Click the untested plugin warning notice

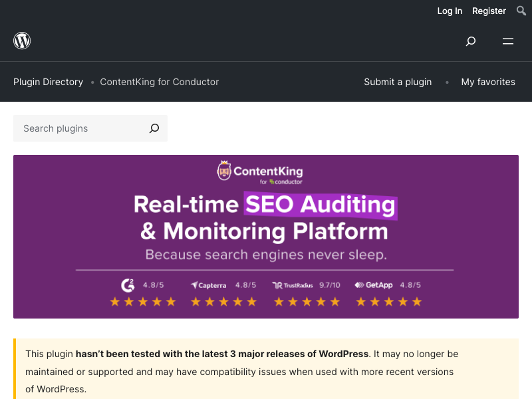pyautogui.click(x=266, y=369)
